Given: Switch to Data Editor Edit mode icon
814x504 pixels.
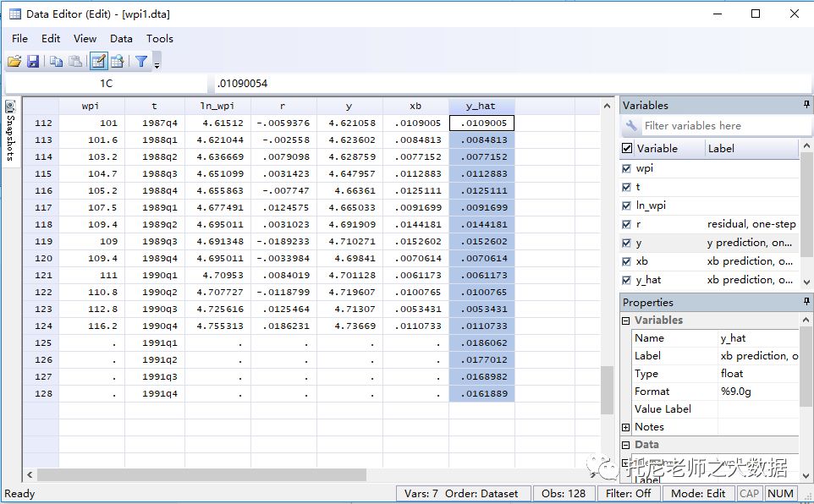Looking at the screenshot, I should (98, 62).
